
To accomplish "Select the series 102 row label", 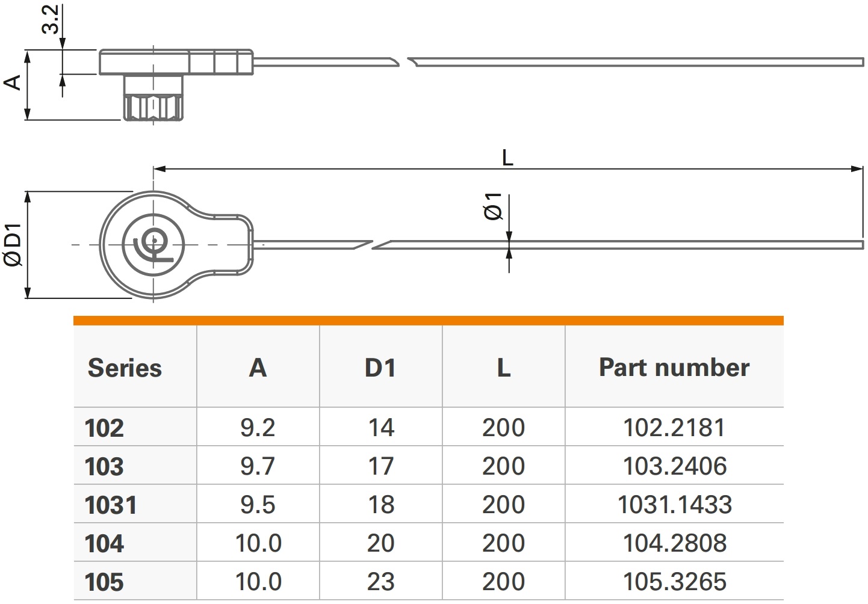I will 104,428.
